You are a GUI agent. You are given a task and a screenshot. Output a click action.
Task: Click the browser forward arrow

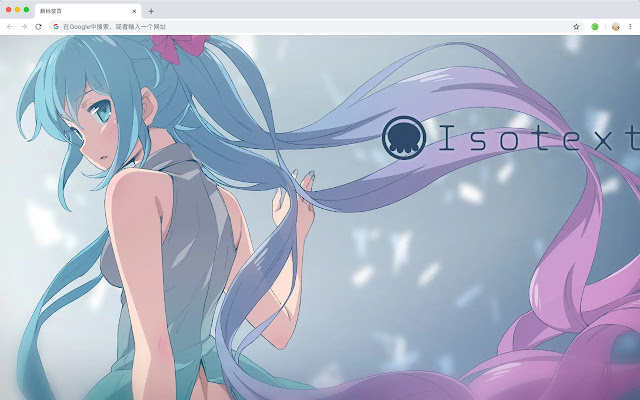(24, 27)
